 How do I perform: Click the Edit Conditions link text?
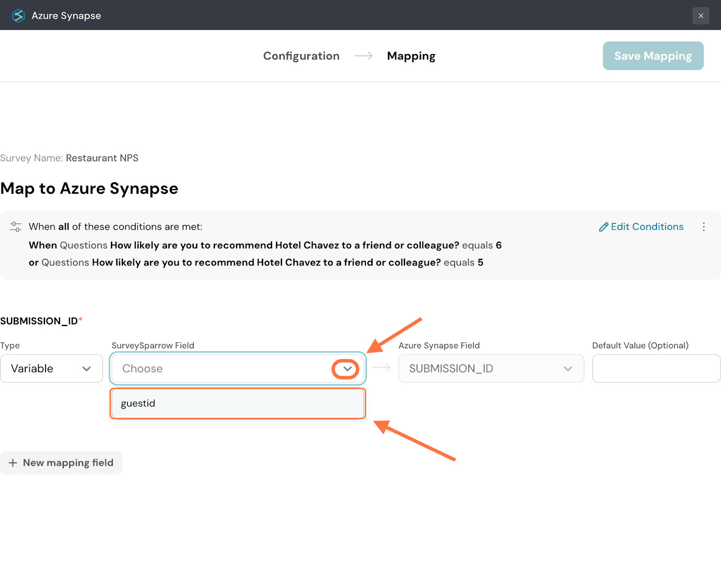(x=647, y=227)
